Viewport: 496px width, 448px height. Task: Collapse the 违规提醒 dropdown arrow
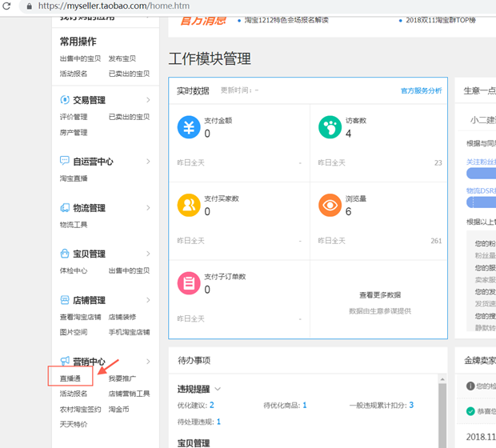[x=218, y=389]
